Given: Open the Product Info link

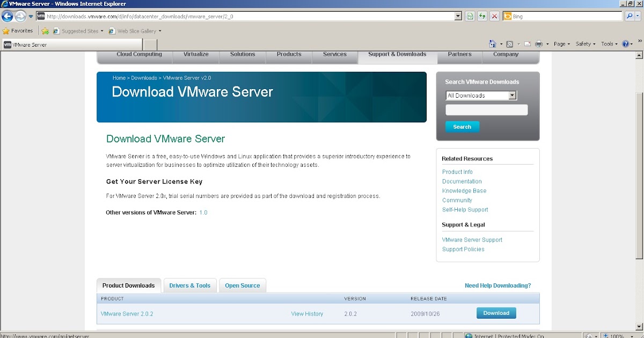Looking at the screenshot, I should [x=457, y=172].
